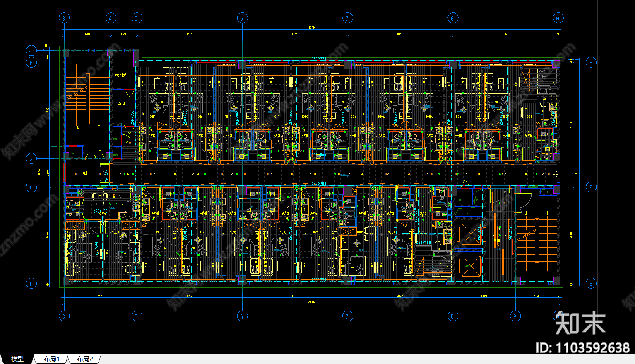
Task: Click room number 1017 label
Action: [201, 232]
